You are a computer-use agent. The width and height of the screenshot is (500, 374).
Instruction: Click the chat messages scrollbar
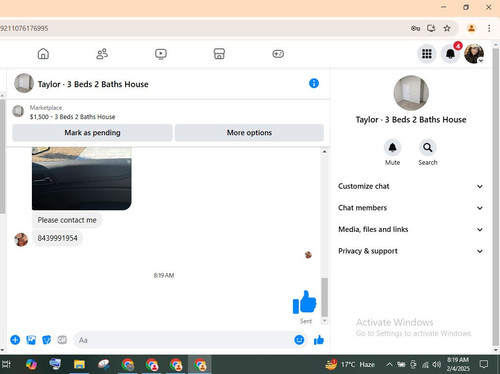[x=324, y=297]
